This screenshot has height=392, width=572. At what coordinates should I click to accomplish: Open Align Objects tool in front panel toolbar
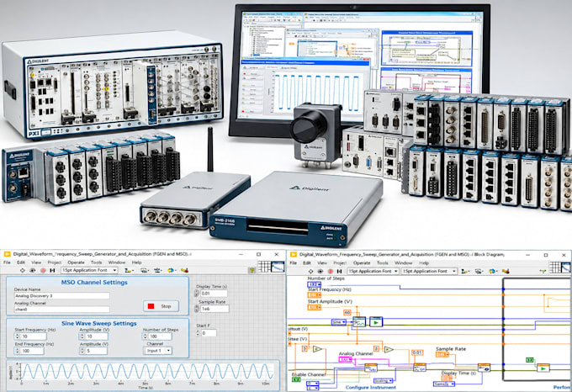(128, 271)
